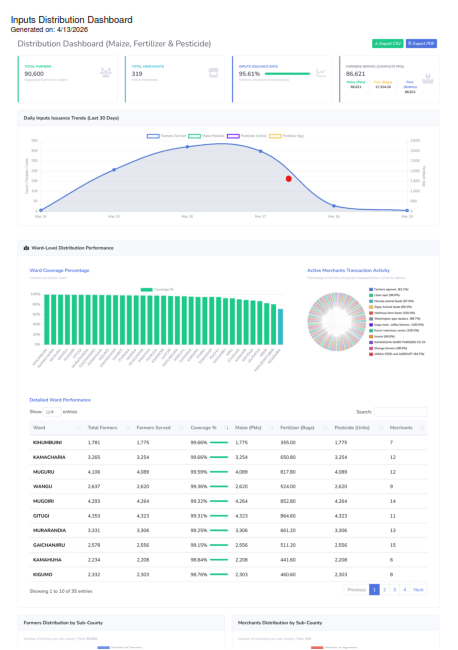Click the KAMAHUHA ward row name
The height and width of the screenshot is (650, 458).
(47, 560)
